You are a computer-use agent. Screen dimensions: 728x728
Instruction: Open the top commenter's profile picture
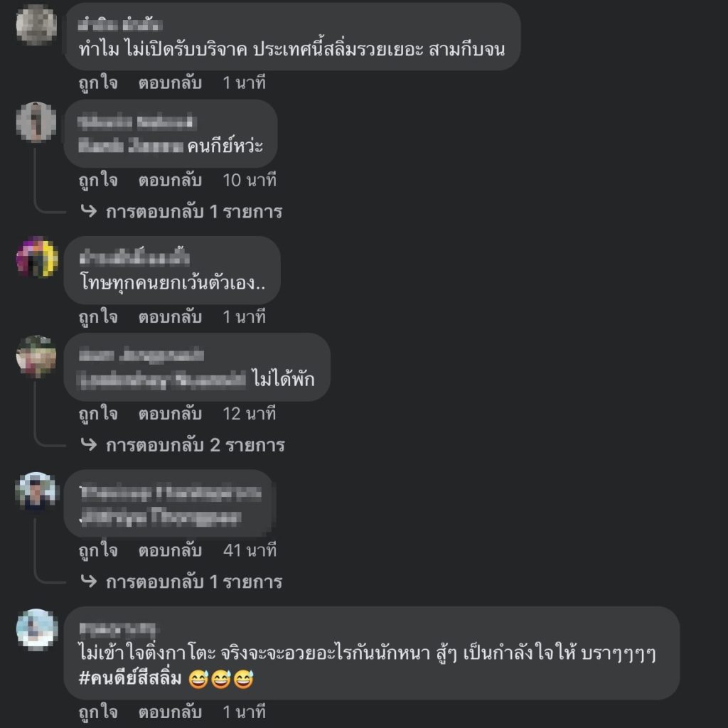point(36,25)
